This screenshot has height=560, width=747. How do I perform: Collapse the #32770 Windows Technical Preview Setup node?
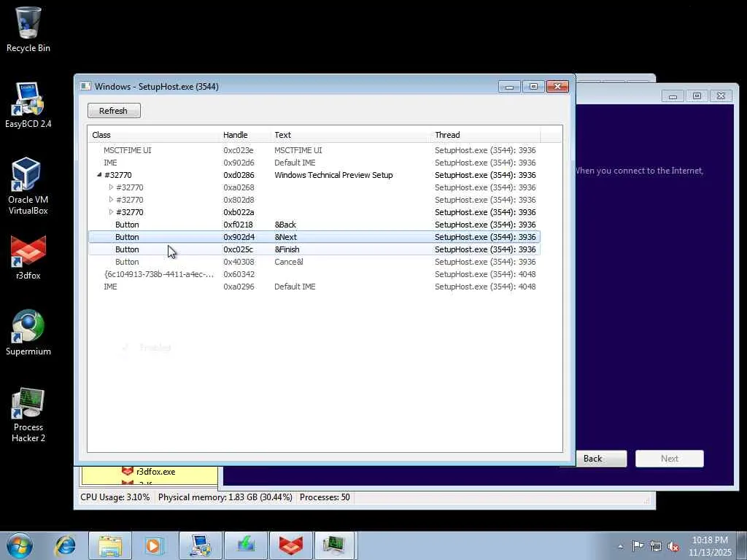pyautogui.click(x=99, y=175)
